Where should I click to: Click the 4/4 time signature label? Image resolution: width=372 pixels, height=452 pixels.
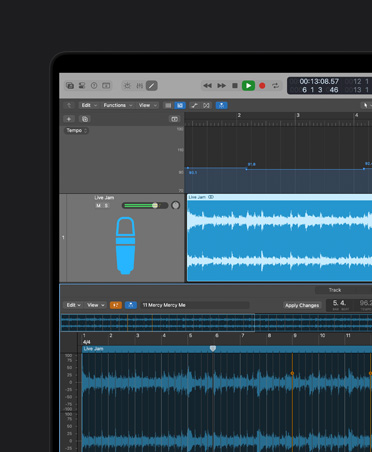click(86, 342)
